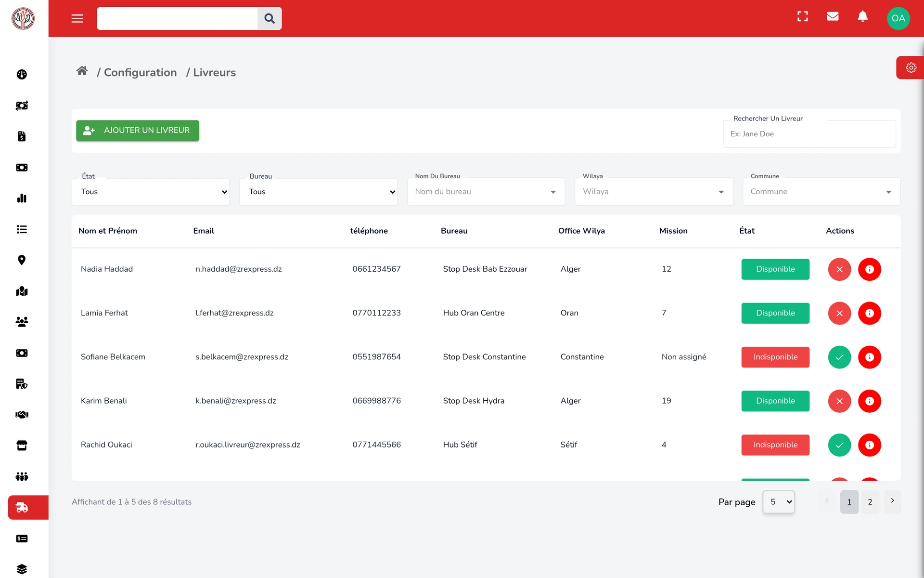Image resolution: width=924 pixels, height=578 pixels.
Task: Go to next page with the arrow
Action: pyautogui.click(x=892, y=501)
